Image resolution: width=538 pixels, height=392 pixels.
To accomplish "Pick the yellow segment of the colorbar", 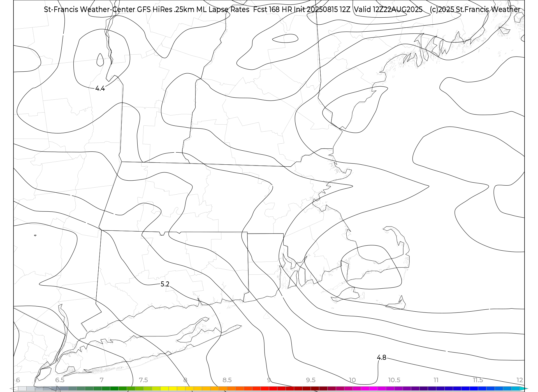I will [173, 389].
